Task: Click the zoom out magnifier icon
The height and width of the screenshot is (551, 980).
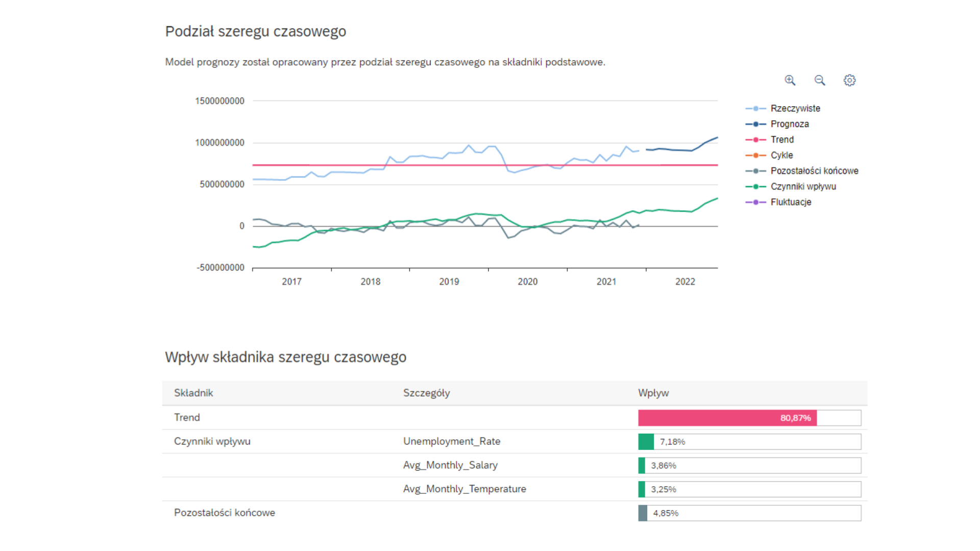Action: pos(820,80)
